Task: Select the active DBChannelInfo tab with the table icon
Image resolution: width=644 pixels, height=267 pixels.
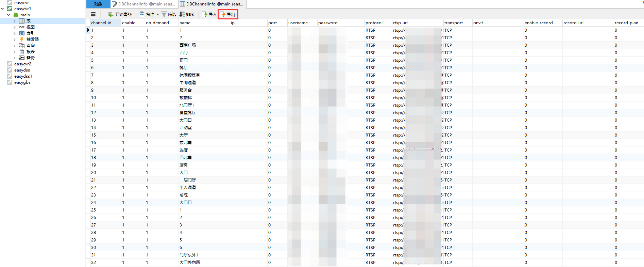Action: coord(212,4)
